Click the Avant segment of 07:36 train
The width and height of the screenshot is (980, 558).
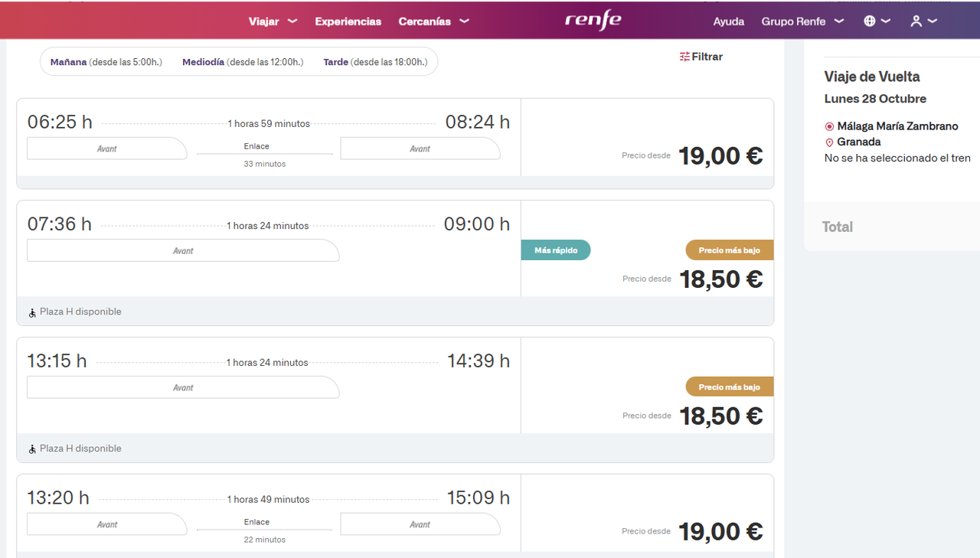[x=183, y=250]
